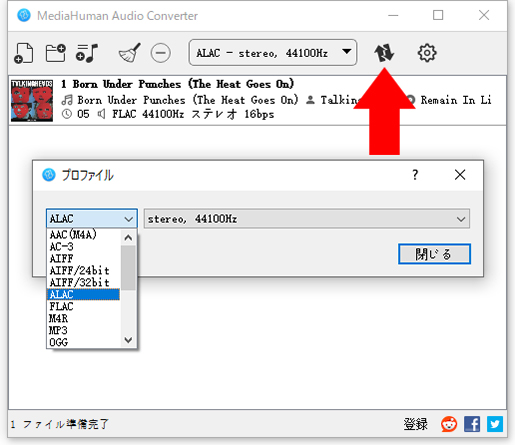Add a file with the toolbar icon
The height and width of the screenshot is (445, 515).
[x=24, y=53]
